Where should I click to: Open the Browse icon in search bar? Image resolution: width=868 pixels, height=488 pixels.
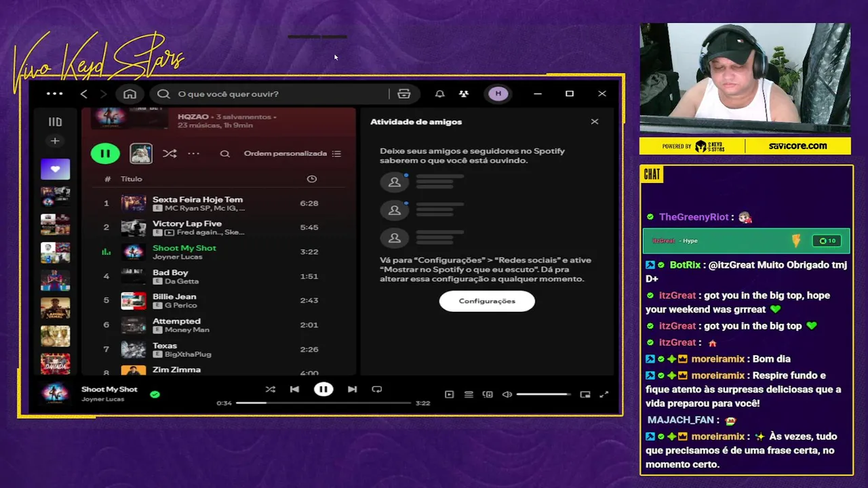[404, 94]
